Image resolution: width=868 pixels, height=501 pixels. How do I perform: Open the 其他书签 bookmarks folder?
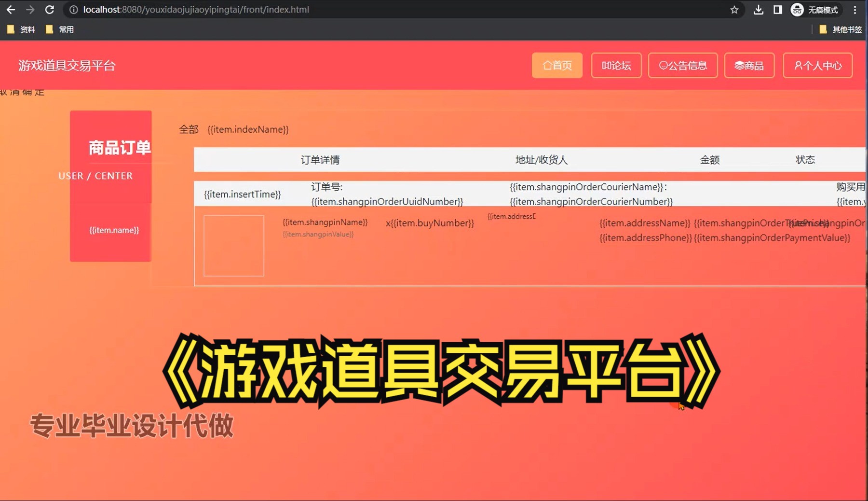(x=841, y=29)
